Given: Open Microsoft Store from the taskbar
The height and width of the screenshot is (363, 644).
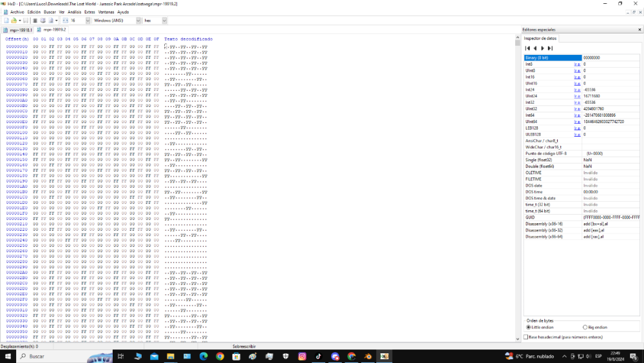Looking at the screenshot, I should pos(236,357).
